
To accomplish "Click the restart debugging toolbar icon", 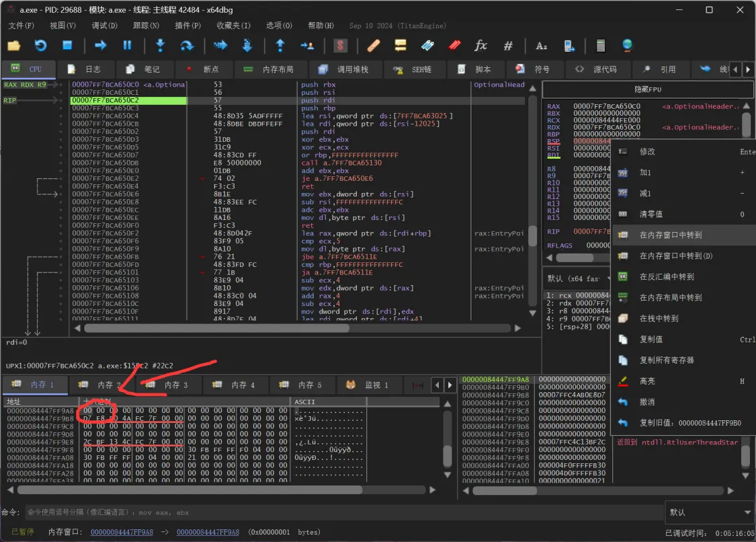I will 40,46.
